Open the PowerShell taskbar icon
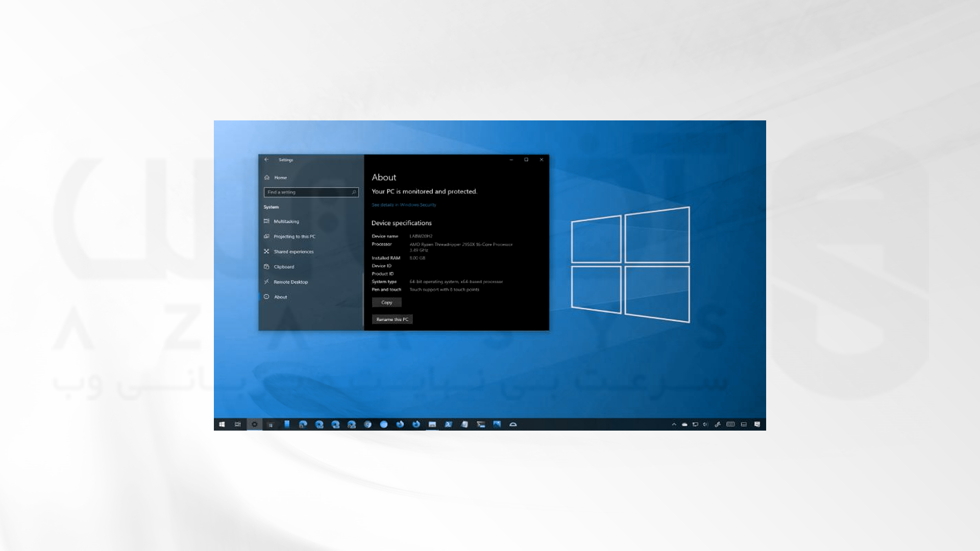Image resolution: width=980 pixels, height=551 pixels. tap(448, 424)
